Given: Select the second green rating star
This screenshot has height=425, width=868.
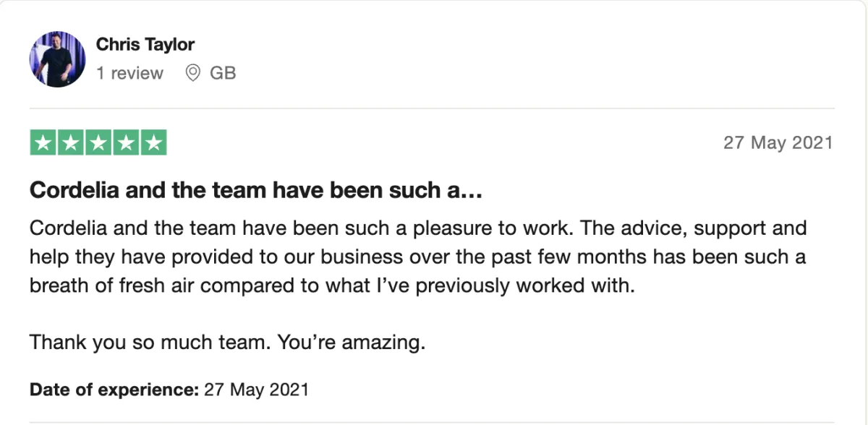Looking at the screenshot, I should point(71,142).
